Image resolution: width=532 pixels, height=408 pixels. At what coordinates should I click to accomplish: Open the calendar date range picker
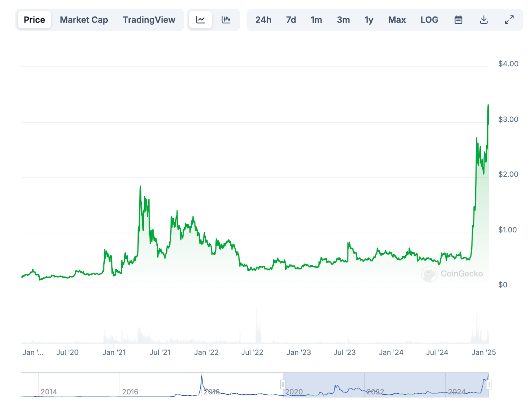(x=459, y=20)
